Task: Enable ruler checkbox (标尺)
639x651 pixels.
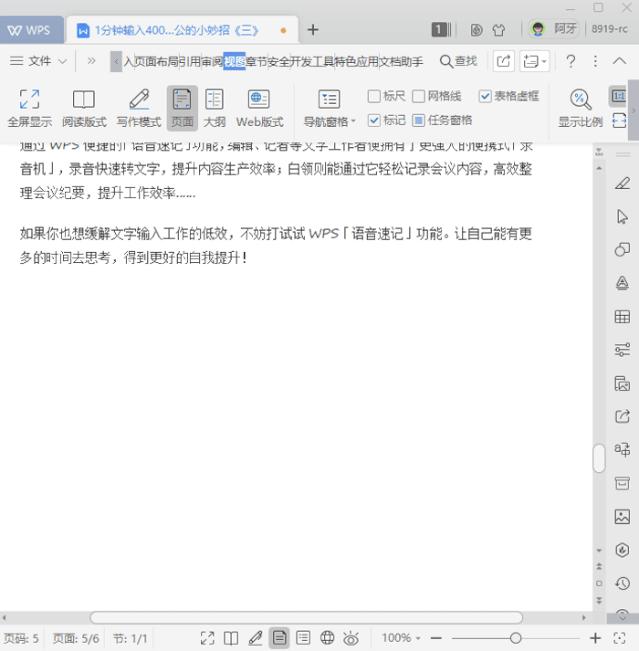Action: (387, 96)
